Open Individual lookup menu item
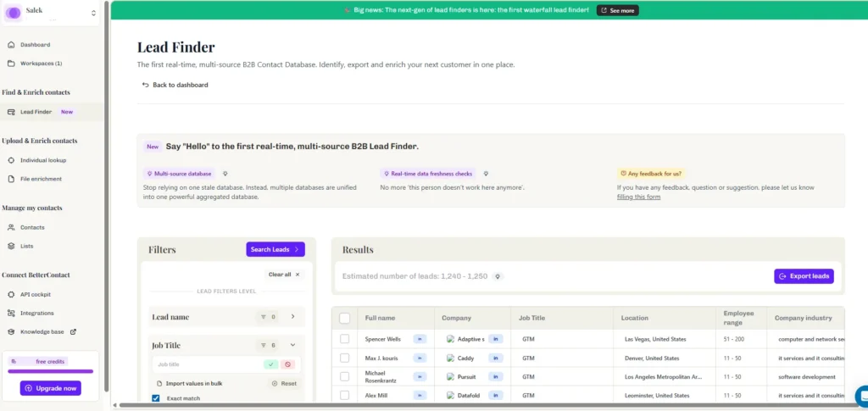868x411 pixels. (x=43, y=160)
